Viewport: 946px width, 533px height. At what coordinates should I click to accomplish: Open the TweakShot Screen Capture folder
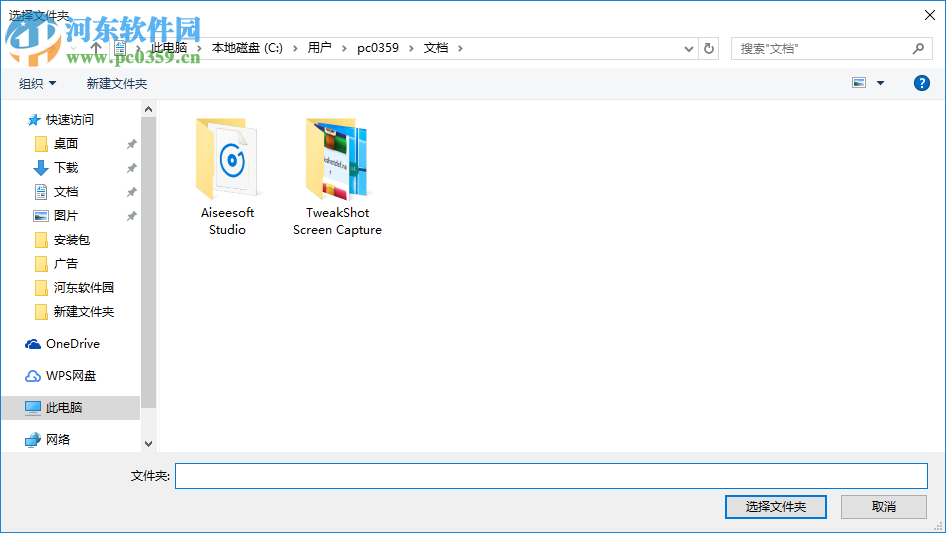click(x=337, y=176)
